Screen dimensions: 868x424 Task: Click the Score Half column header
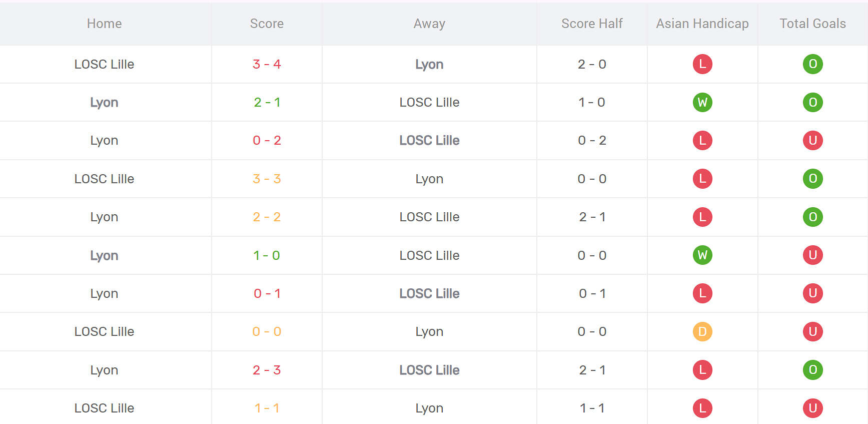pyautogui.click(x=592, y=24)
